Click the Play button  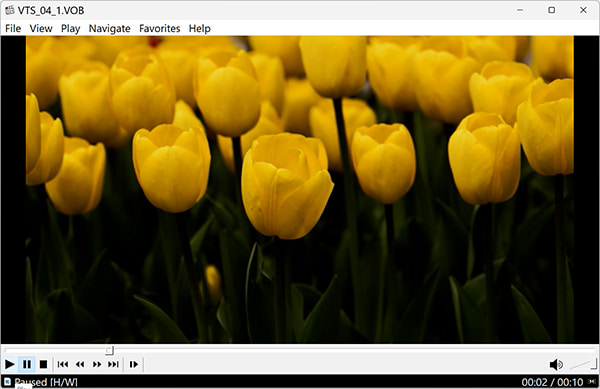[10, 364]
